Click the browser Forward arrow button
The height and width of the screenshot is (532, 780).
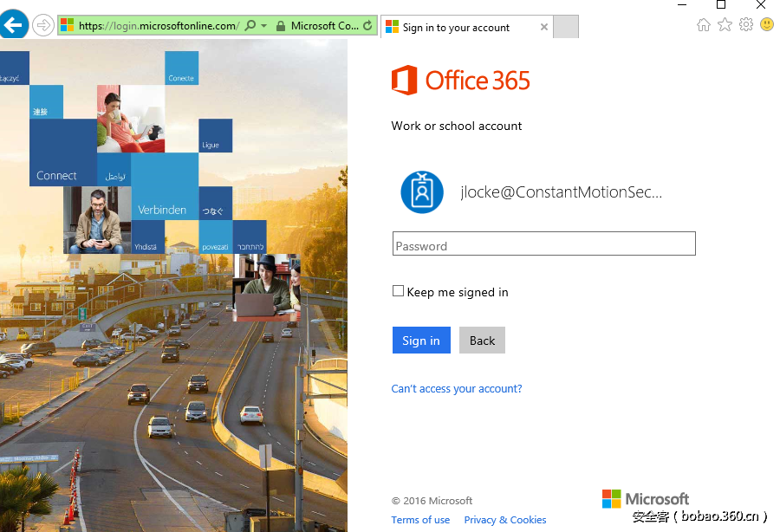pos(43,25)
